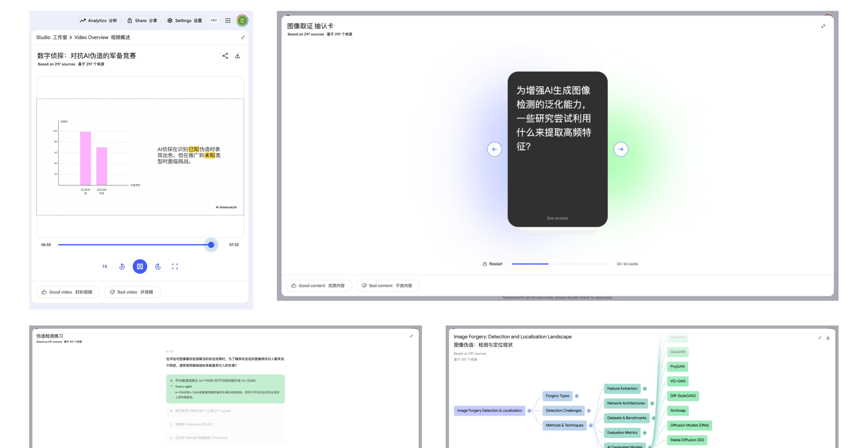Download the mind map
Screen dimensions: 868x448
pos(828,338)
